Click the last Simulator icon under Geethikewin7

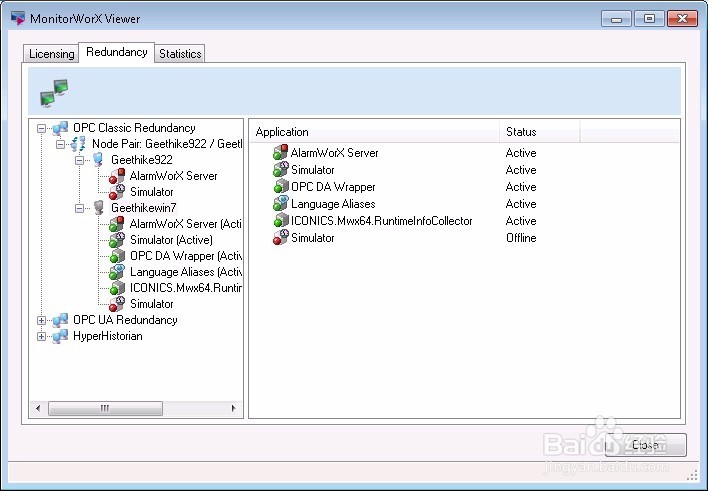click(x=117, y=304)
